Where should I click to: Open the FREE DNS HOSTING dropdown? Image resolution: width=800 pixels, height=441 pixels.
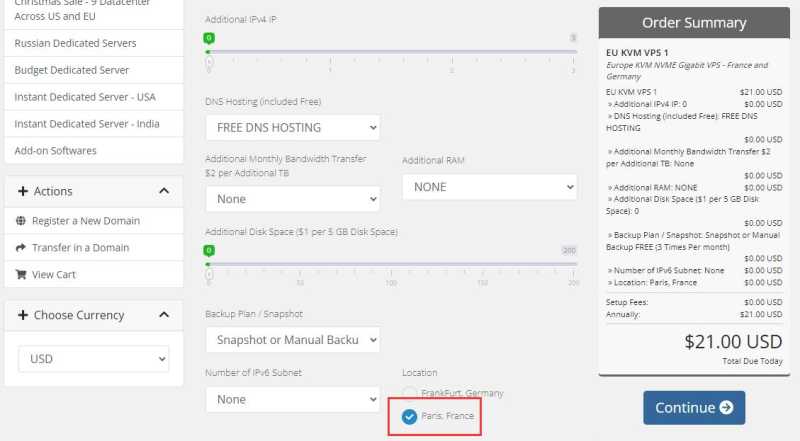(x=293, y=128)
